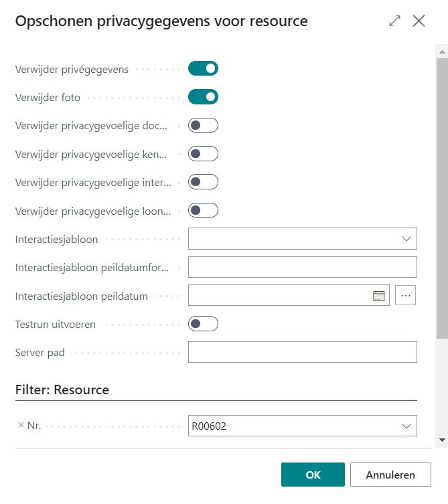Click the Filter: Resource section header
This screenshot has height=504, width=448.
coord(62,390)
